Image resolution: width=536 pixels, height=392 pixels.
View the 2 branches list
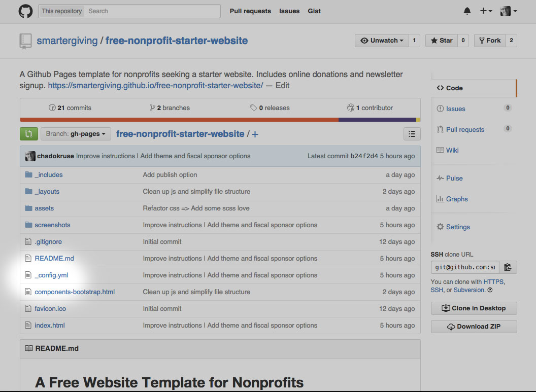pos(170,108)
